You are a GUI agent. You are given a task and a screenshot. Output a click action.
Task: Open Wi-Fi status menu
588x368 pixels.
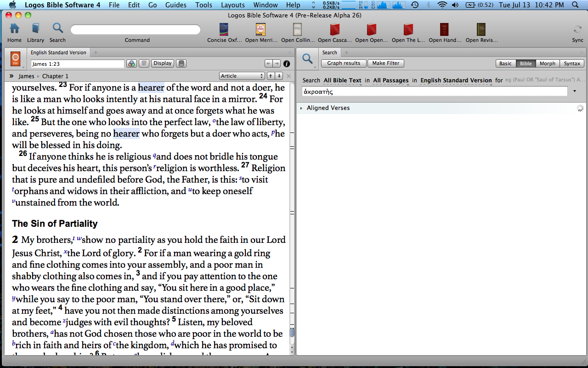[x=442, y=5]
